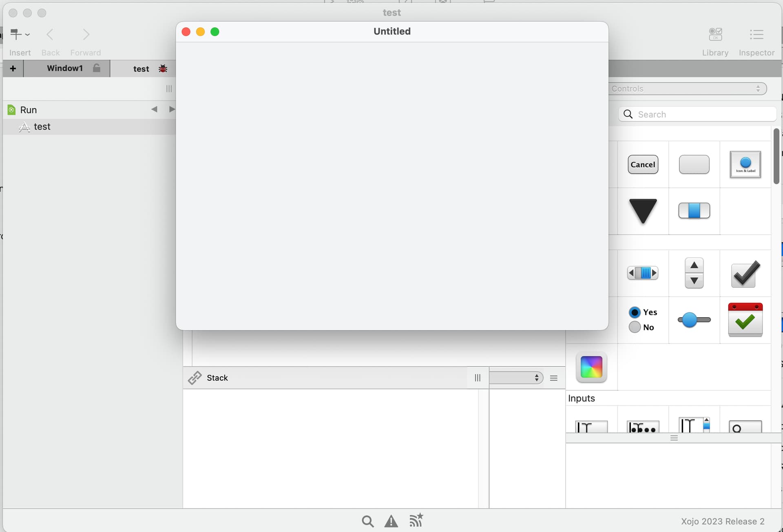This screenshot has height=532, width=783.
Task: Click the Inputs section header in the Library
Action: 582,398
